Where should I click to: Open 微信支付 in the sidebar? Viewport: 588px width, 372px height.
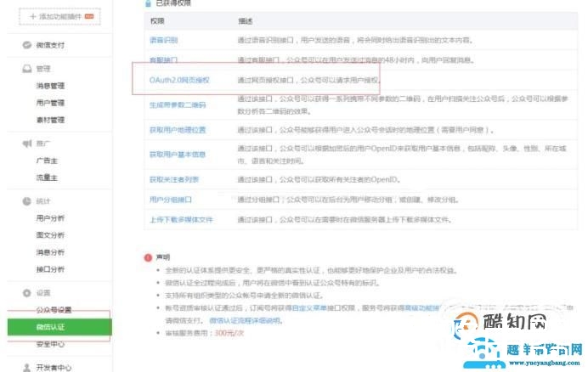(x=50, y=45)
